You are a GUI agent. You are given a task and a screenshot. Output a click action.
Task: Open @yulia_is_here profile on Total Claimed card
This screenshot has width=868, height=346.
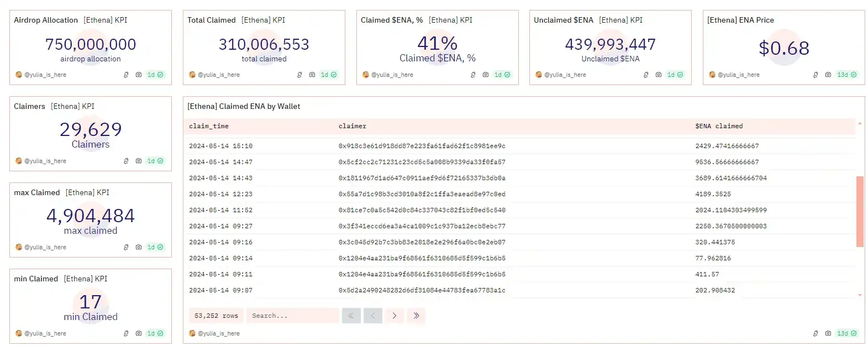click(218, 75)
